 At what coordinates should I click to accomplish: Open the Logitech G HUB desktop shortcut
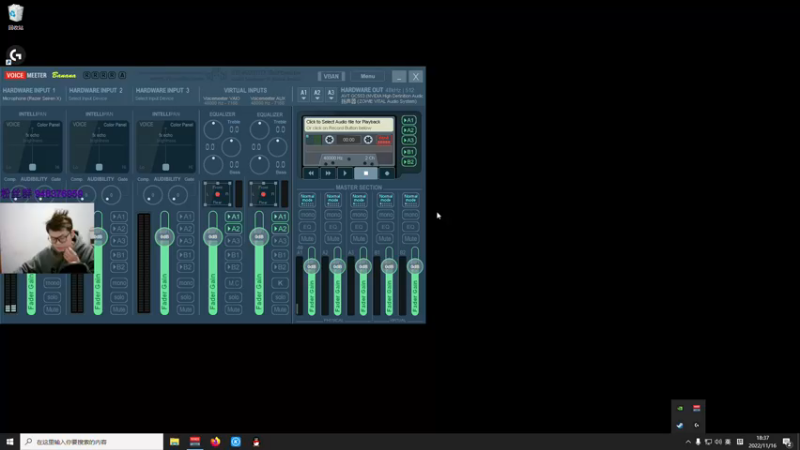click(x=15, y=55)
